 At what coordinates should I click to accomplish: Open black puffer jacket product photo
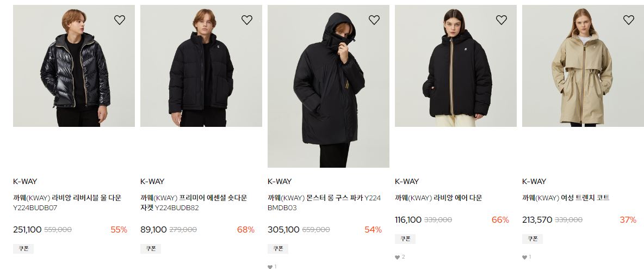(201, 66)
